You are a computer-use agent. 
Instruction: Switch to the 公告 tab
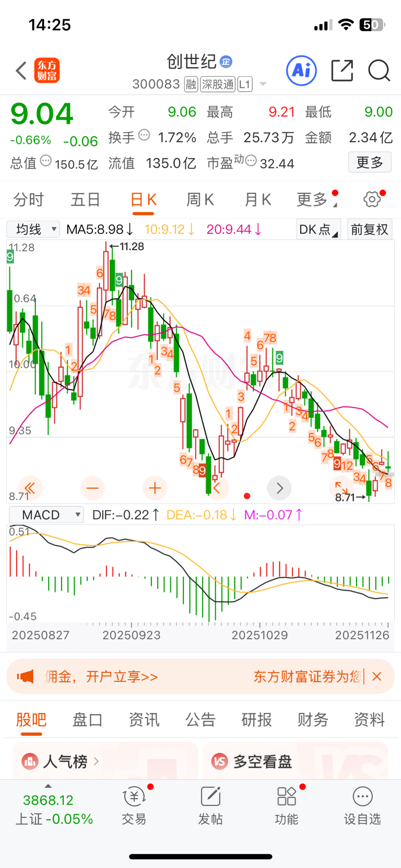tap(200, 719)
